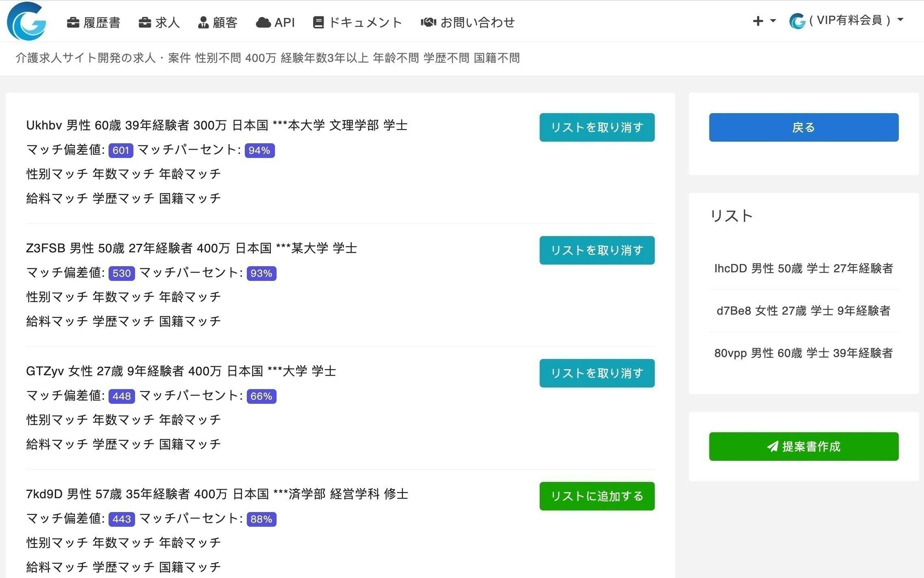
Task: Click the briefcase icon beside 履歴書
Action: pos(73,22)
